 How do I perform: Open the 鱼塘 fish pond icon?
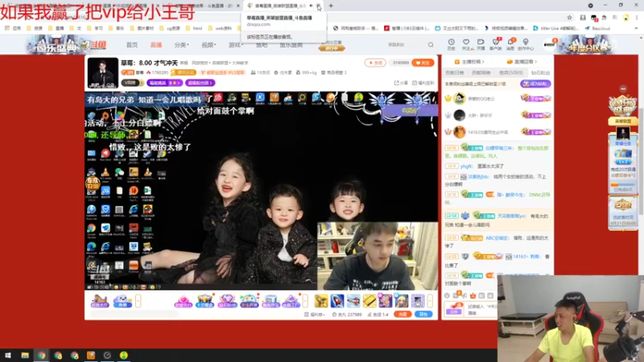click(x=122, y=301)
